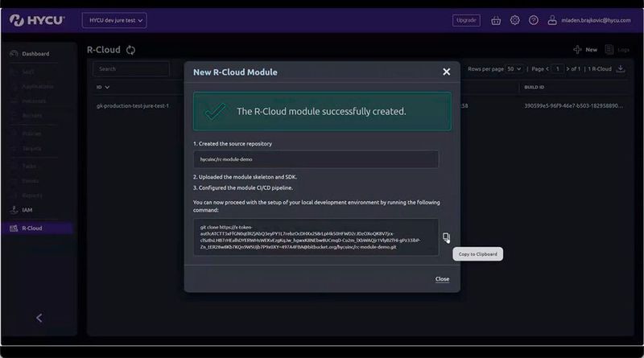The image size is (644, 358).
Task: Open the marketplace basket icon
Action: (496, 20)
